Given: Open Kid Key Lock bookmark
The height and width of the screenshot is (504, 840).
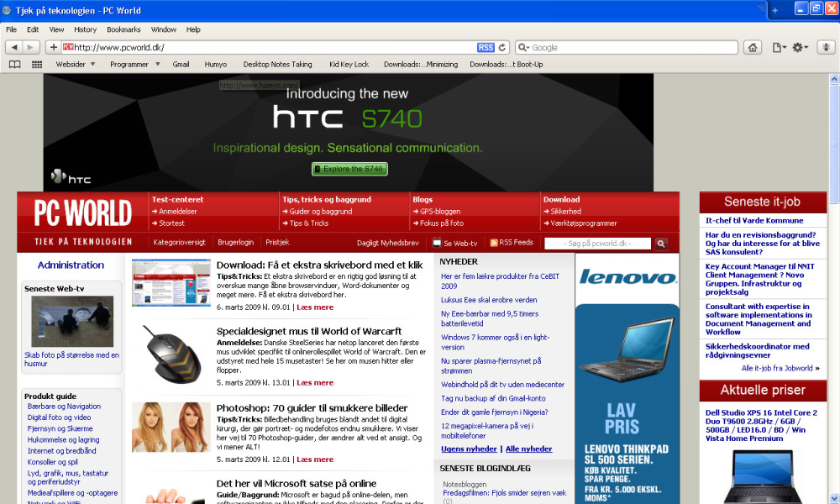Looking at the screenshot, I should click(x=349, y=65).
